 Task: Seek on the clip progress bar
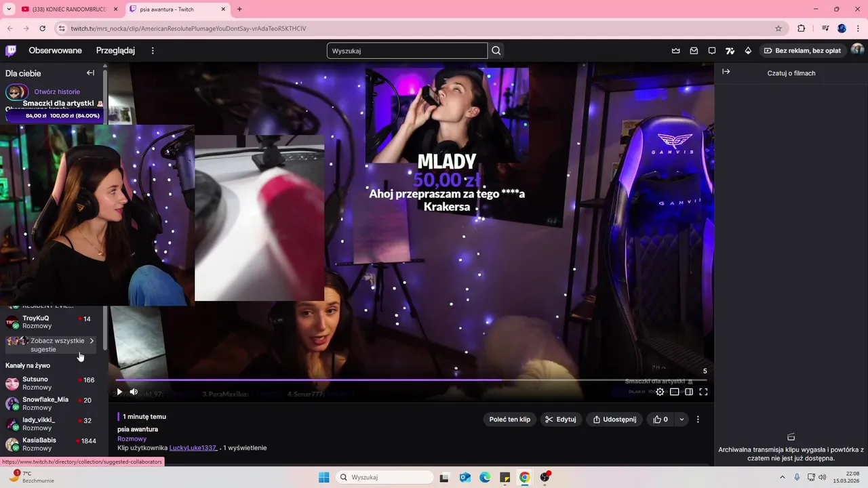pos(411,380)
